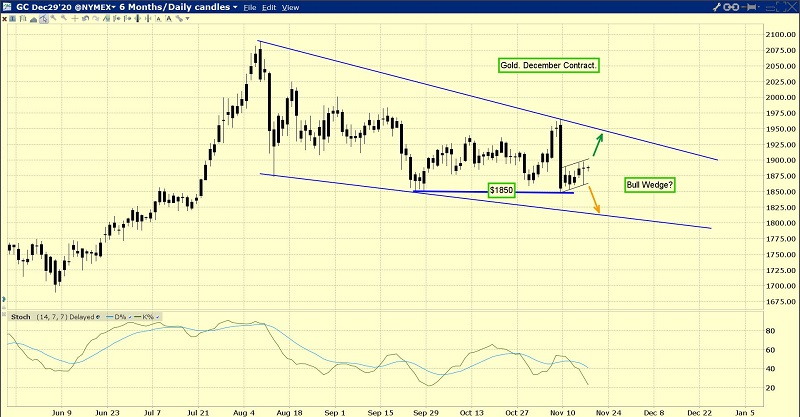Image resolution: width=800 pixels, height=417 pixels.
Task: Select the highlighted pointer cursor tool
Action: 44,18
